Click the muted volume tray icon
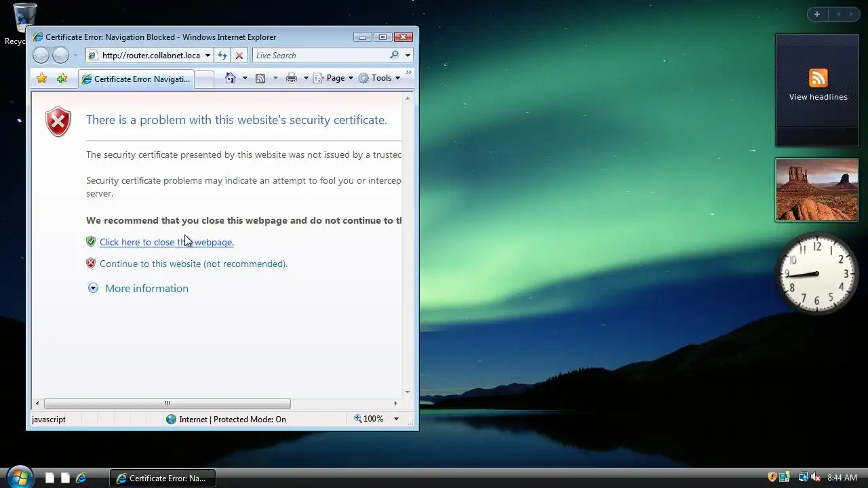Image resolution: width=868 pixels, height=488 pixels. pos(816,477)
